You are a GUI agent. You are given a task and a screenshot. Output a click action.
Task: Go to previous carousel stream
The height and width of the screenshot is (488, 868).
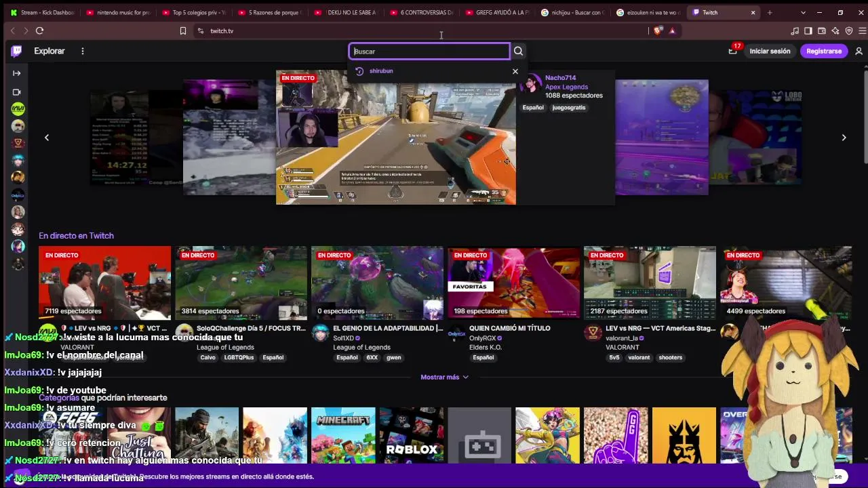coord(47,138)
